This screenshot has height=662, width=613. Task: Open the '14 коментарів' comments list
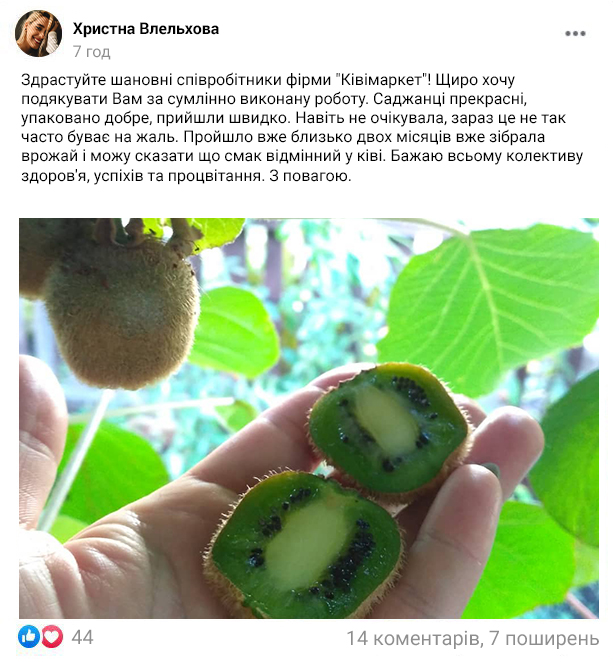412,638
